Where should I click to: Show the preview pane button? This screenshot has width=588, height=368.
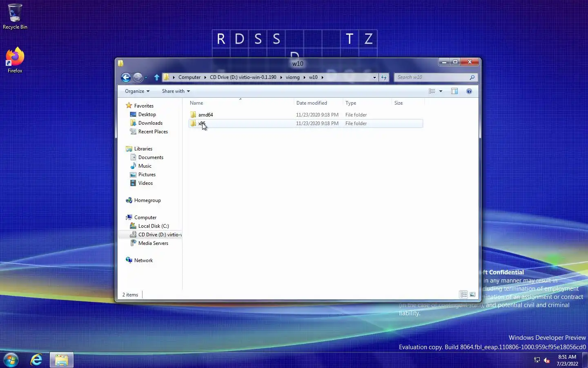pyautogui.click(x=454, y=91)
